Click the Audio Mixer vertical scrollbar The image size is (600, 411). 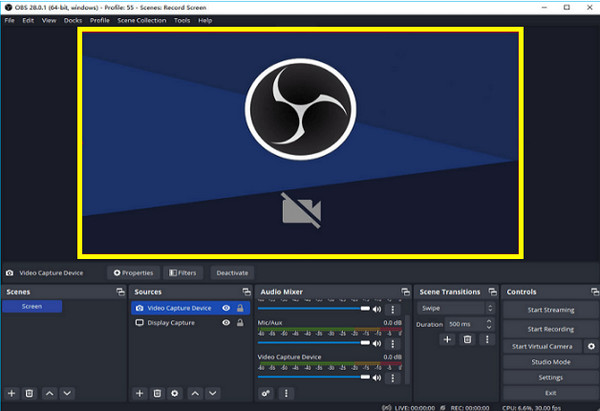point(407,348)
